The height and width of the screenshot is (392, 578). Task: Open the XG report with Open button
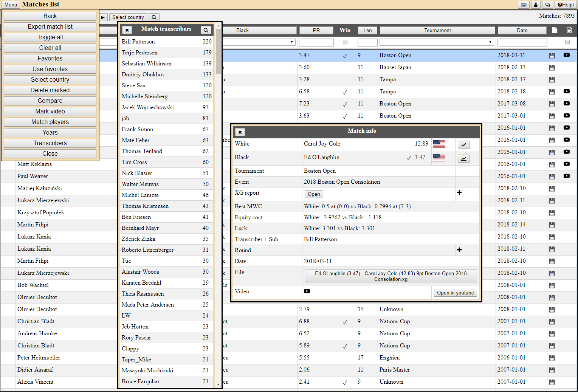pos(314,194)
